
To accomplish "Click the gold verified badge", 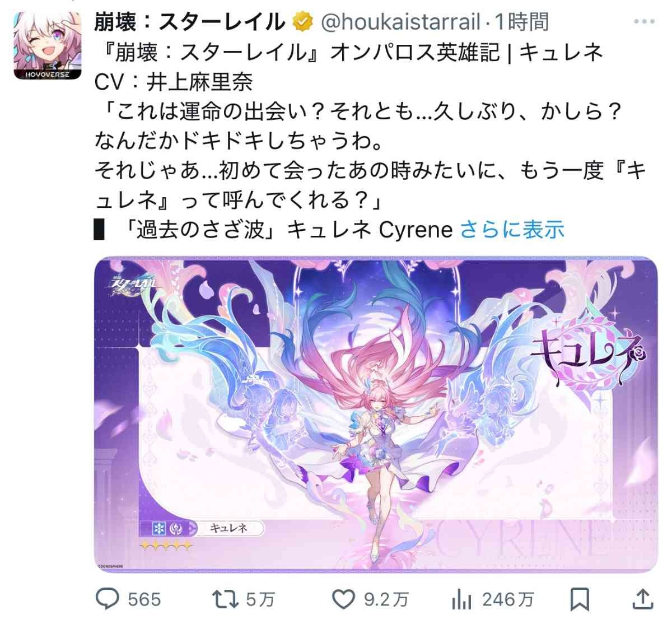I will point(303,22).
